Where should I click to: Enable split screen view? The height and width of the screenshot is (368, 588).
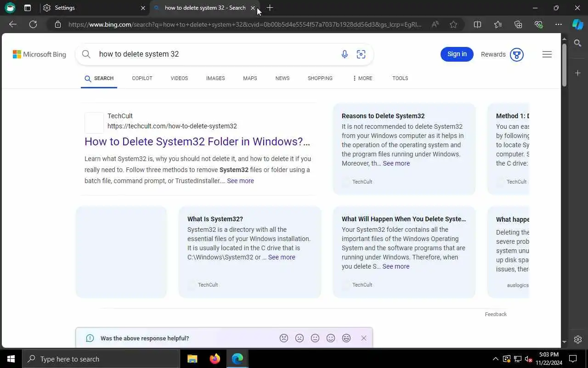(477, 24)
